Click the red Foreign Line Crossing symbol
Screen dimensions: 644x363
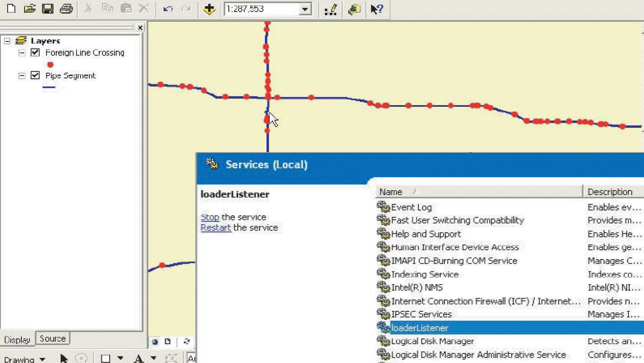(50, 64)
